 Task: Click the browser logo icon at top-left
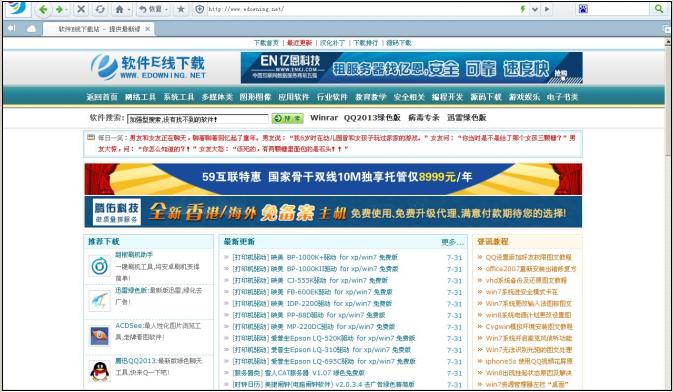(x=17, y=8)
